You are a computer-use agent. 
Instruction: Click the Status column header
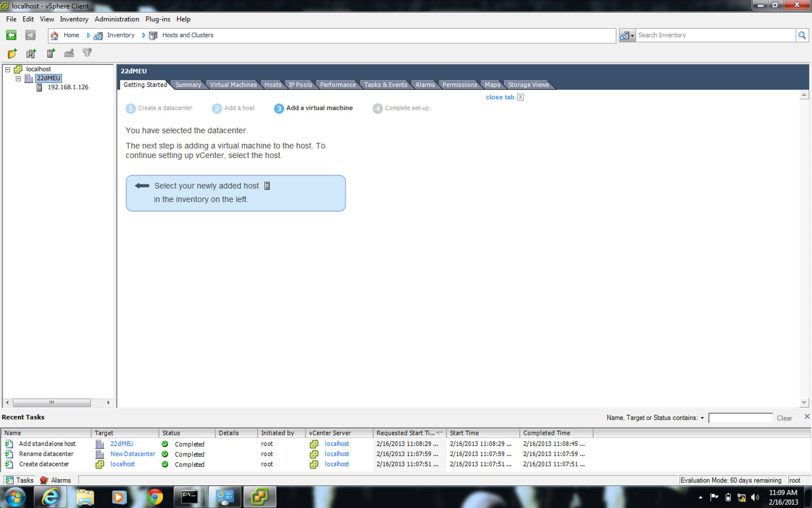click(187, 433)
